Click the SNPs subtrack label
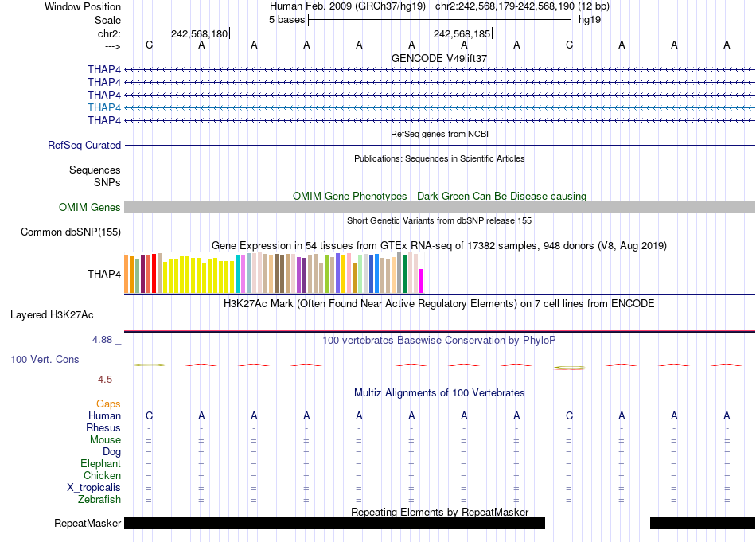 coord(107,182)
